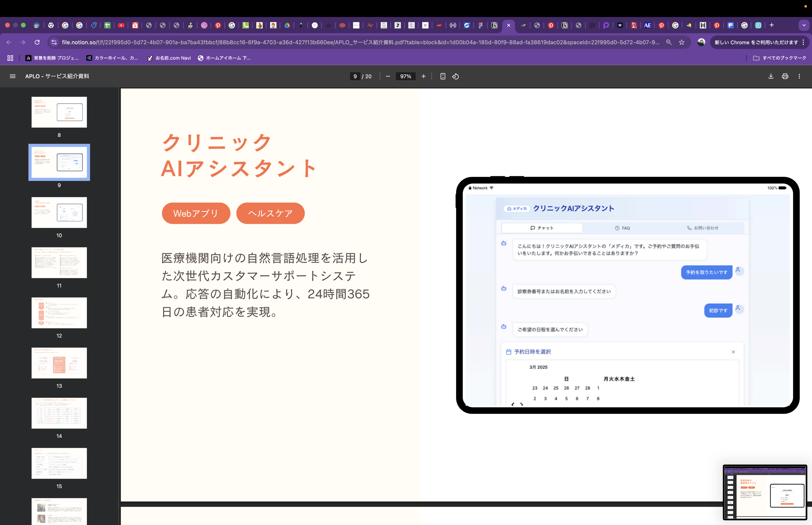Open the Chrome profile avatar
This screenshot has height=525, width=812.
[x=701, y=42]
